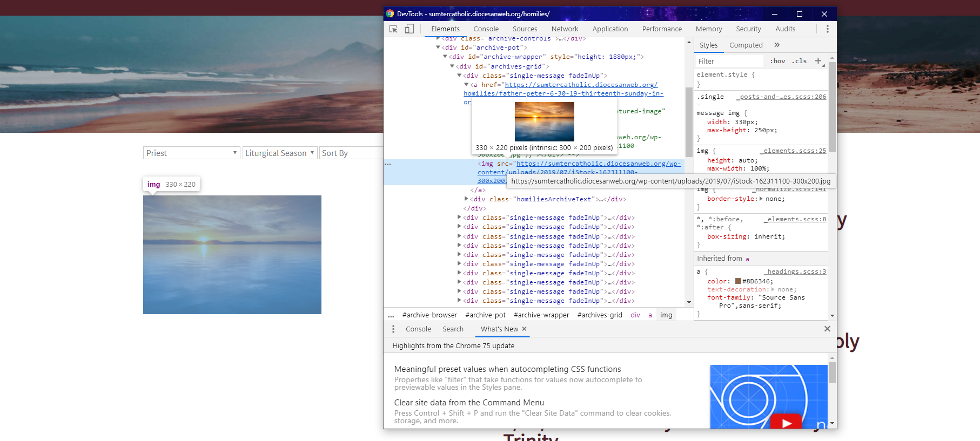Open the _headings.scss:3 source link
Viewport: 980px width, 441px height.
pyautogui.click(x=795, y=272)
